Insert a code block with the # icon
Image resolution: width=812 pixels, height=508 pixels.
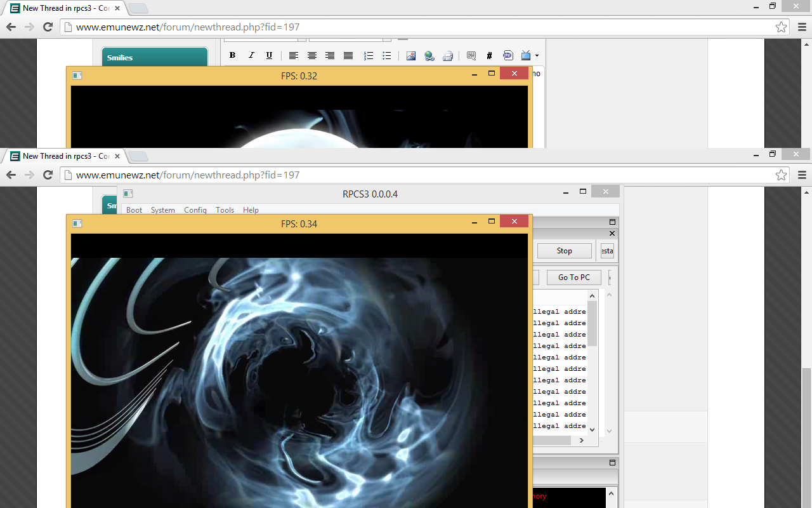[x=489, y=56]
